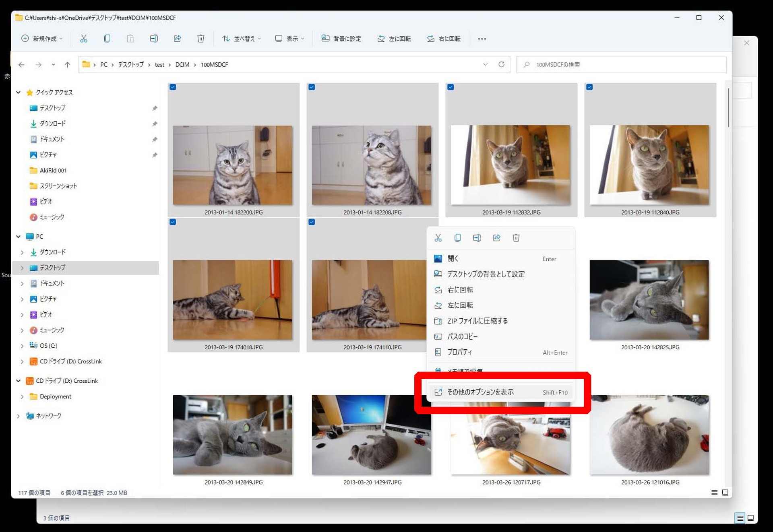The height and width of the screenshot is (532, 773).
Task: Select the Copy icon in the context menu
Action: [x=457, y=238]
